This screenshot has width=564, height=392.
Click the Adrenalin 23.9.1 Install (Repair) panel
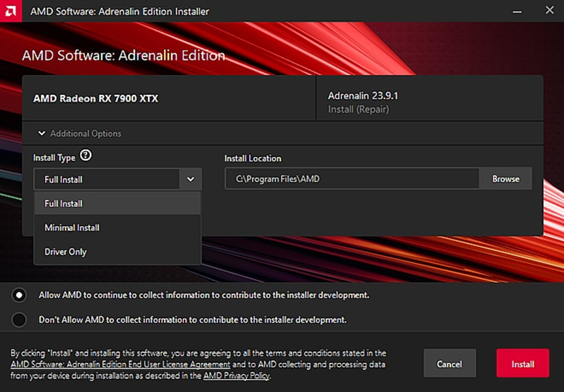[429, 102]
